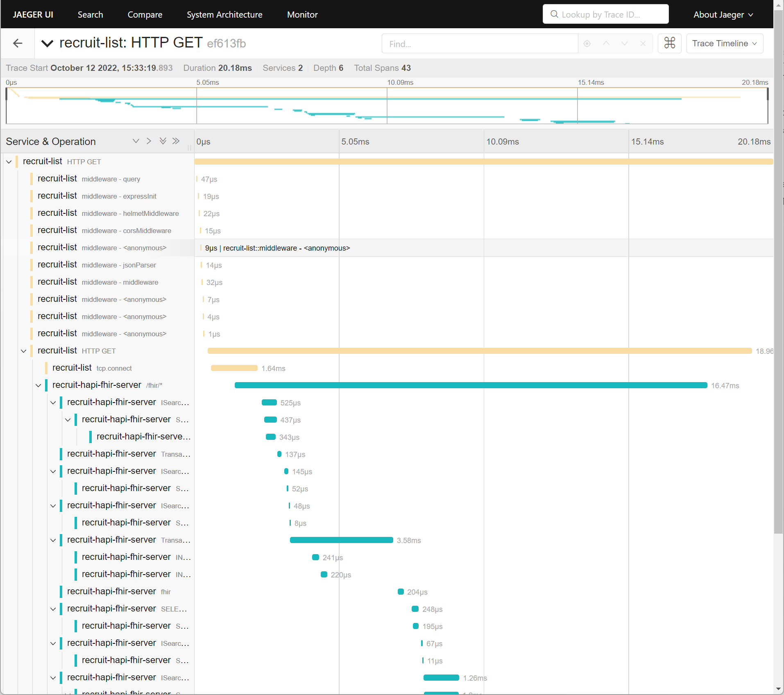784x695 pixels.
Task: Click the minimap trace overview graph
Action: (387, 106)
